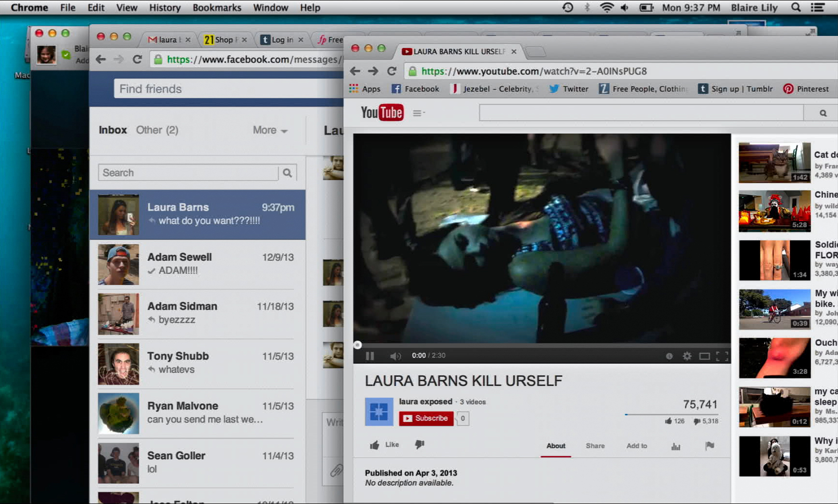
Task: Click the YouTube URL address bar
Action: coord(622,71)
